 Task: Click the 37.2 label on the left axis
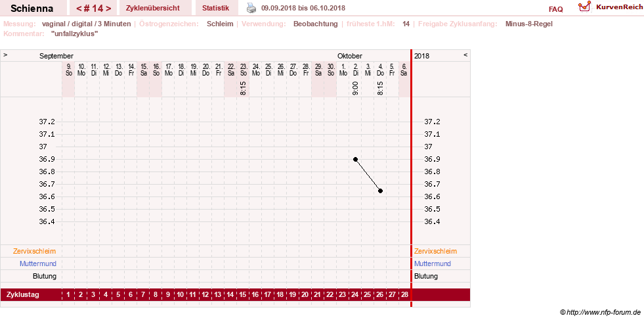click(x=47, y=122)
